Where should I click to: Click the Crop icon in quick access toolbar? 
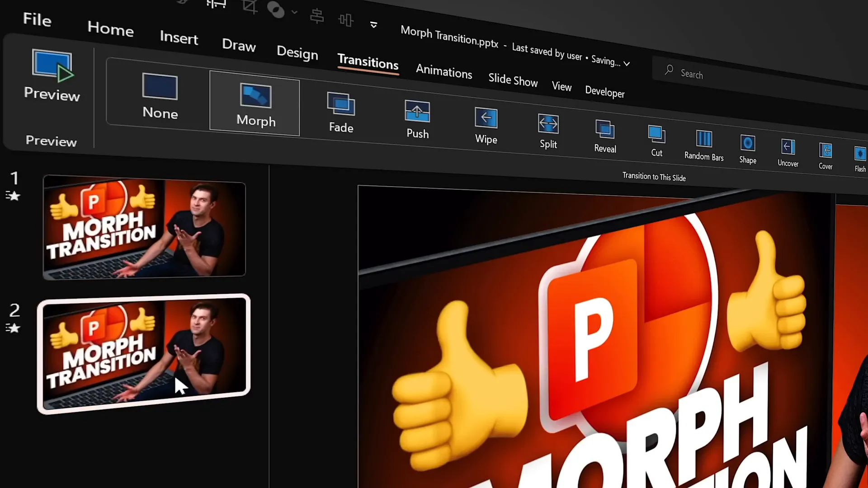pyautogui.click(x=250, y=6)
